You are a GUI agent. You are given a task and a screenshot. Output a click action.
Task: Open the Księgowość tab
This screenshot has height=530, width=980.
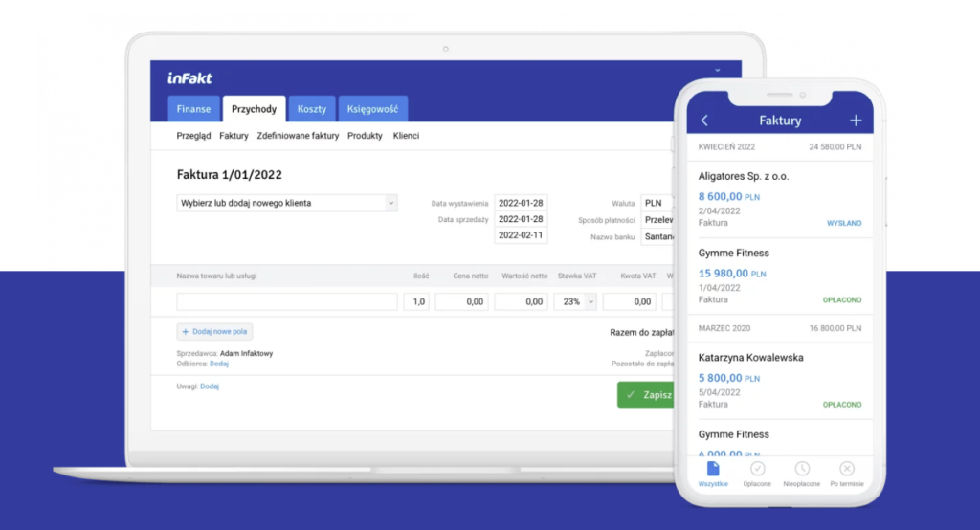[x=372, y=109]
